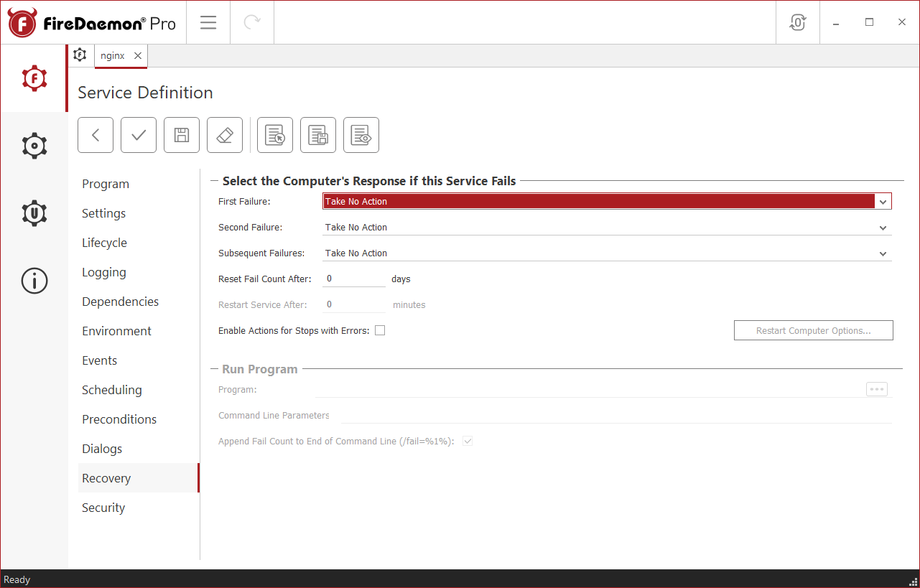
Task: Open the info sidebar icon
Action: coord(34,281)
